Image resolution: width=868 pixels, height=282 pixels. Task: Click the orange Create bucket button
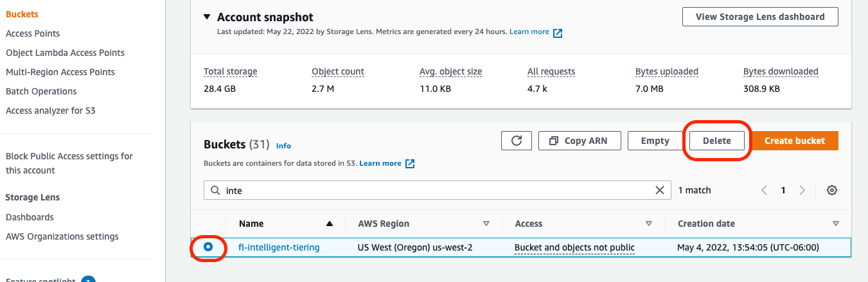coord(795,141)
